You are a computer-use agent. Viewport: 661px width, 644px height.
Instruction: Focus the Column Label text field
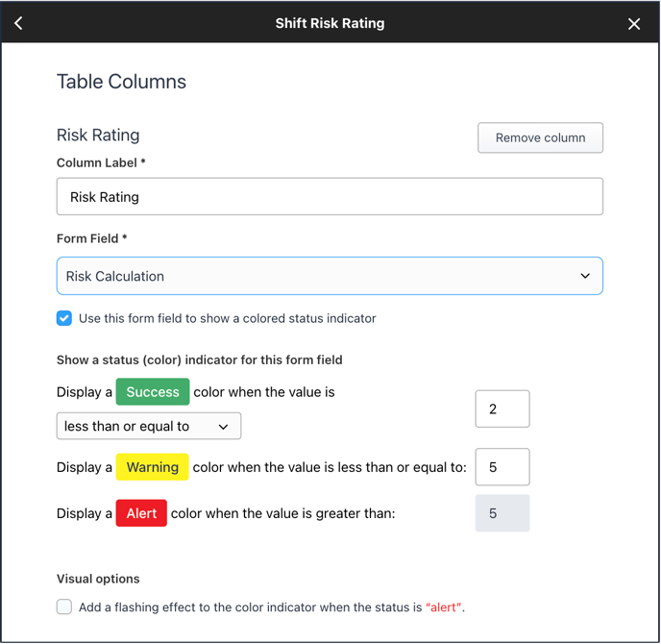coord(330,196)
